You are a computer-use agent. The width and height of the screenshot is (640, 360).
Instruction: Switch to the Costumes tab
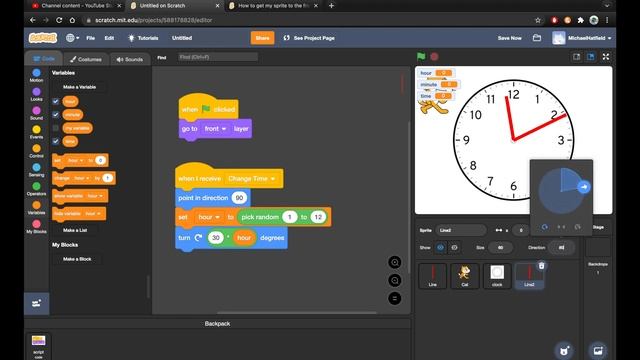85,59
